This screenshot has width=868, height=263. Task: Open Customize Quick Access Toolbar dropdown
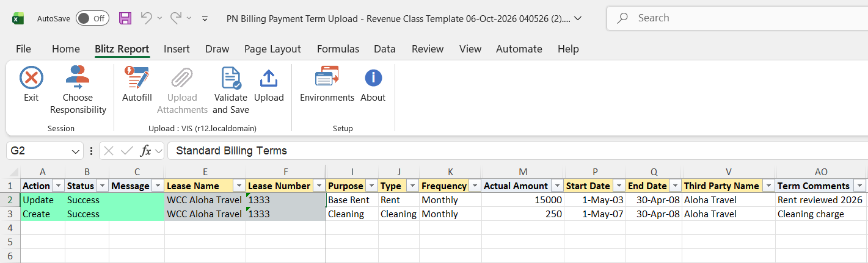tap(205, 18)
